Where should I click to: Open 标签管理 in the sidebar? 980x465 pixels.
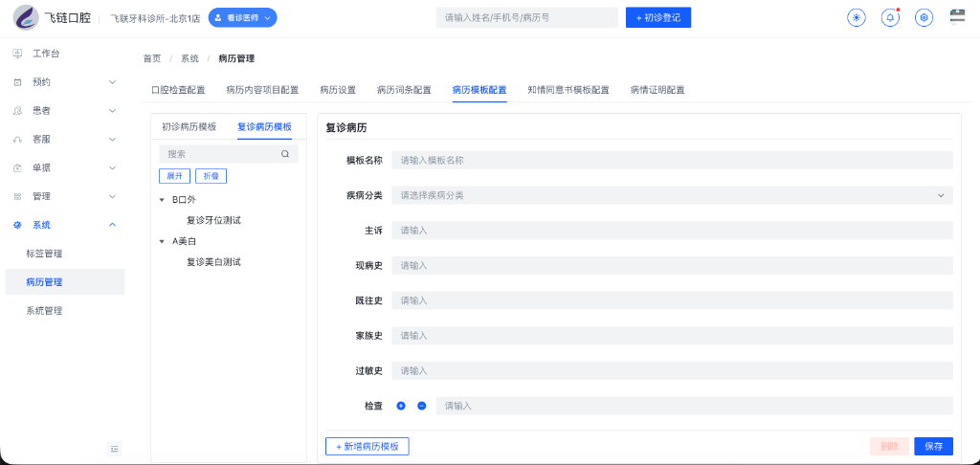(44, 254)
